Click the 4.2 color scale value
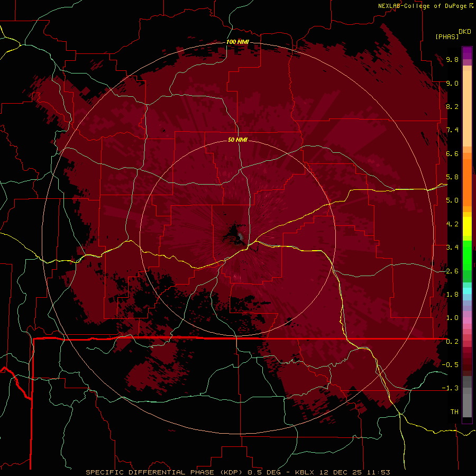The image size is (476, 476). point(452,224)
